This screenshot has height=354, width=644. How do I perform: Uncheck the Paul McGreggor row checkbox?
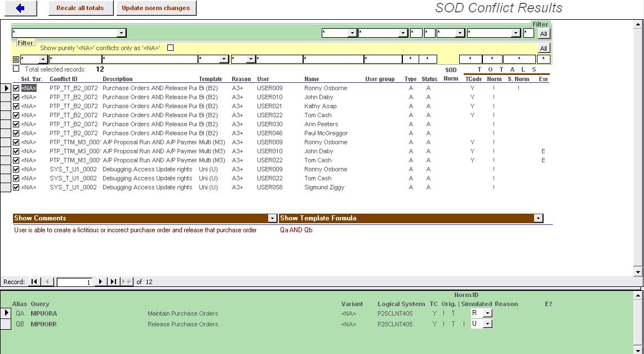coord(16,133)
